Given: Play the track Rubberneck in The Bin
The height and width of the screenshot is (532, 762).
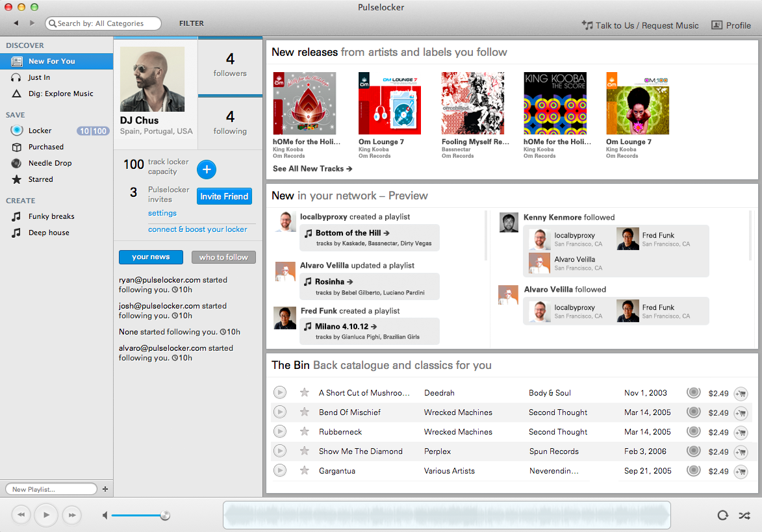Looking at the screenshot, I should [x=279, y=431].
